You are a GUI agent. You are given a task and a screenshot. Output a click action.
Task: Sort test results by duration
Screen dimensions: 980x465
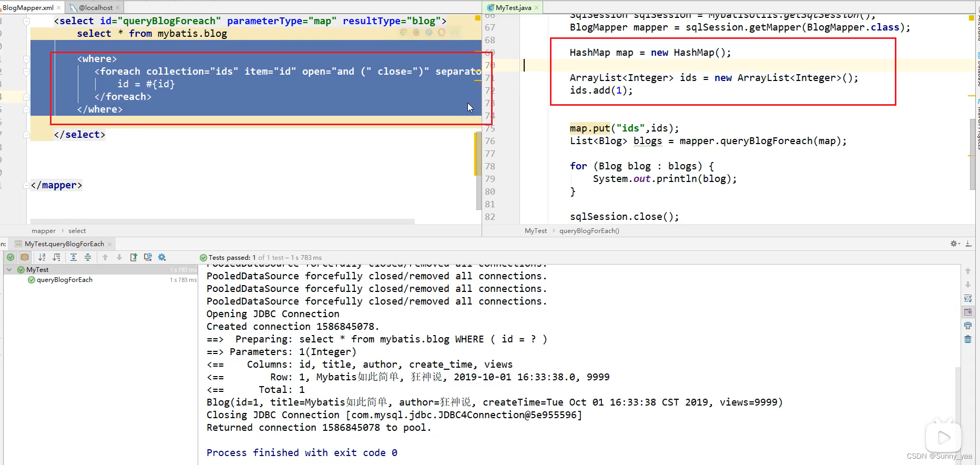[56, 257]
